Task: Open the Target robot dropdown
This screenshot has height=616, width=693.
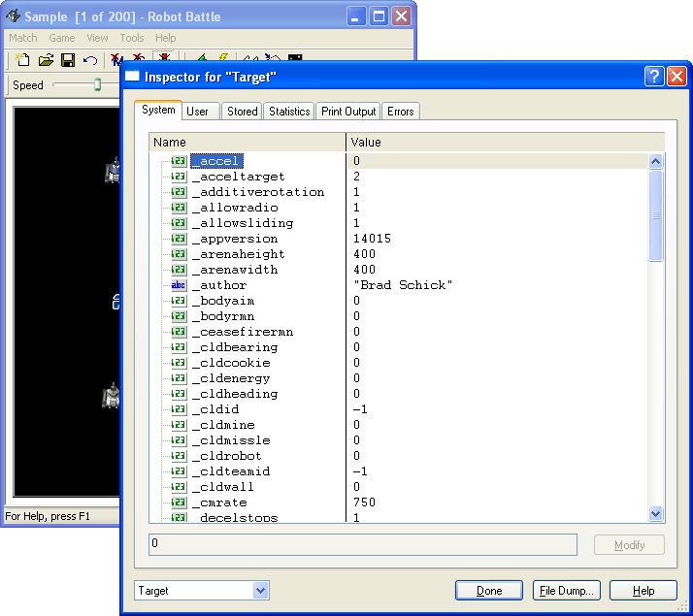Action: pyautogui.click(x=261, y=591)
